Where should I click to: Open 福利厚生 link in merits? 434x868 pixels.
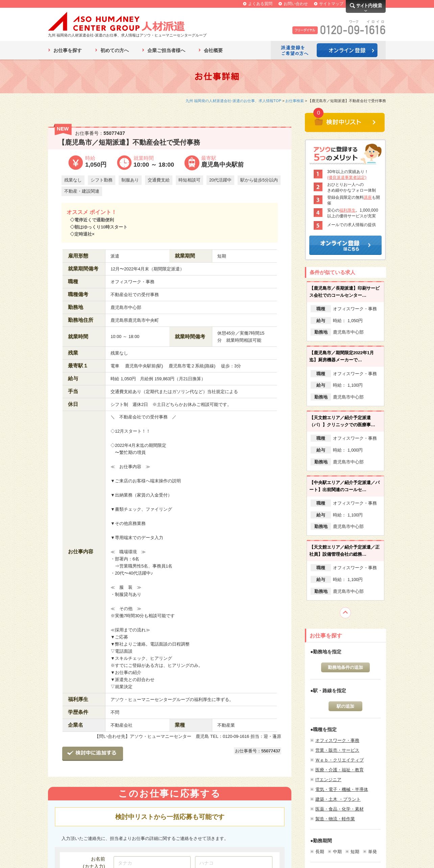[x=347, y=210]
